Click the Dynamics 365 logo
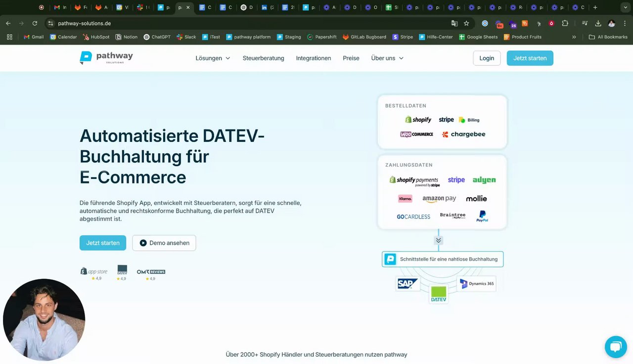The image size is (633, 364). coord(476,283)
